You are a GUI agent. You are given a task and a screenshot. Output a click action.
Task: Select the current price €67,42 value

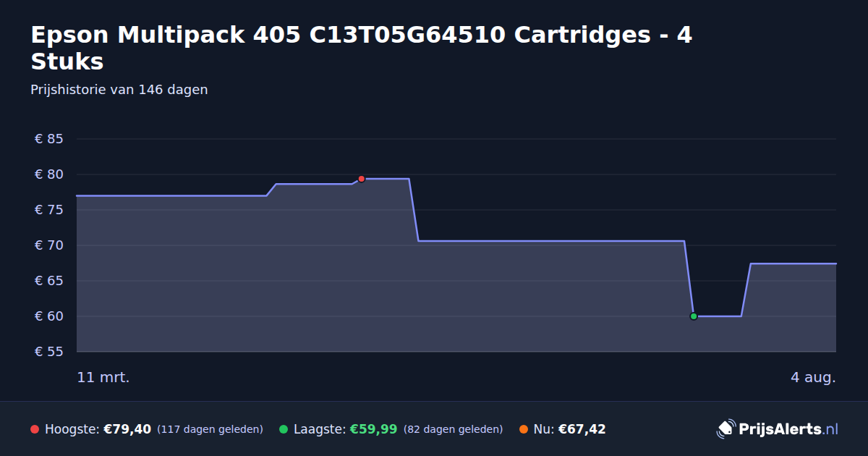582,429
